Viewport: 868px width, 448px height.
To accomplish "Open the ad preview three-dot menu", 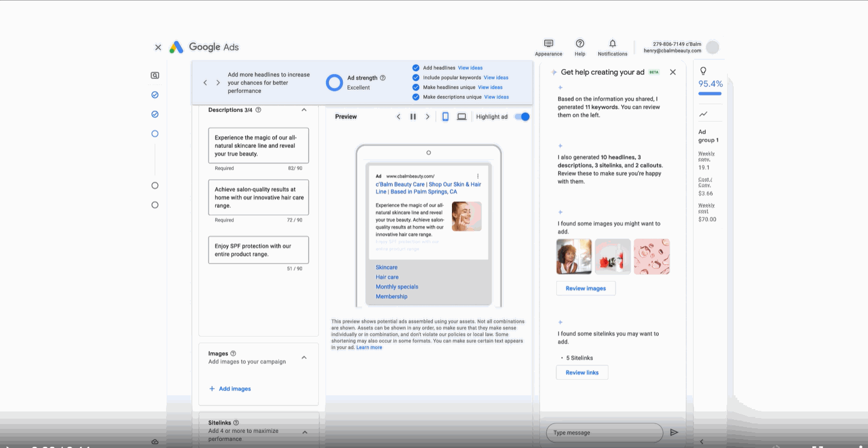I will [478, 176].
